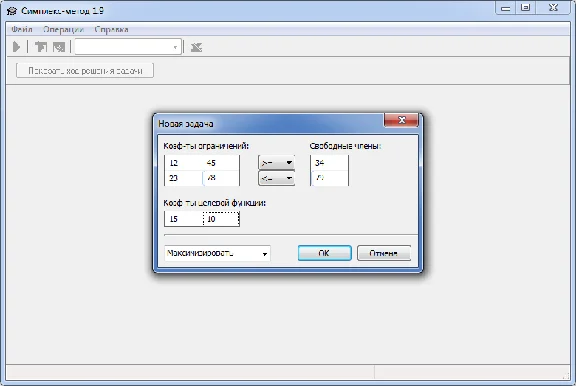The height and width of the screenshot is (386, 576).
Task: Select the constraint coefficient cell containing 12
Action: point(184,163)
